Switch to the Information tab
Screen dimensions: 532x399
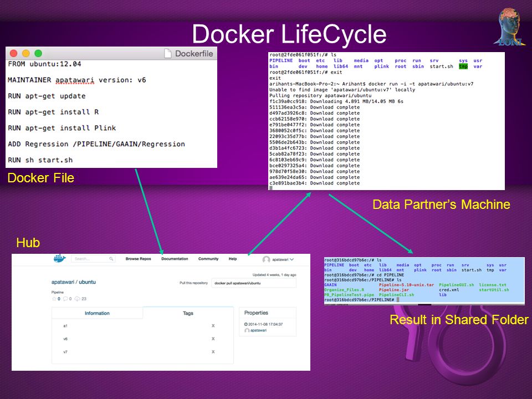pos(97,313)
